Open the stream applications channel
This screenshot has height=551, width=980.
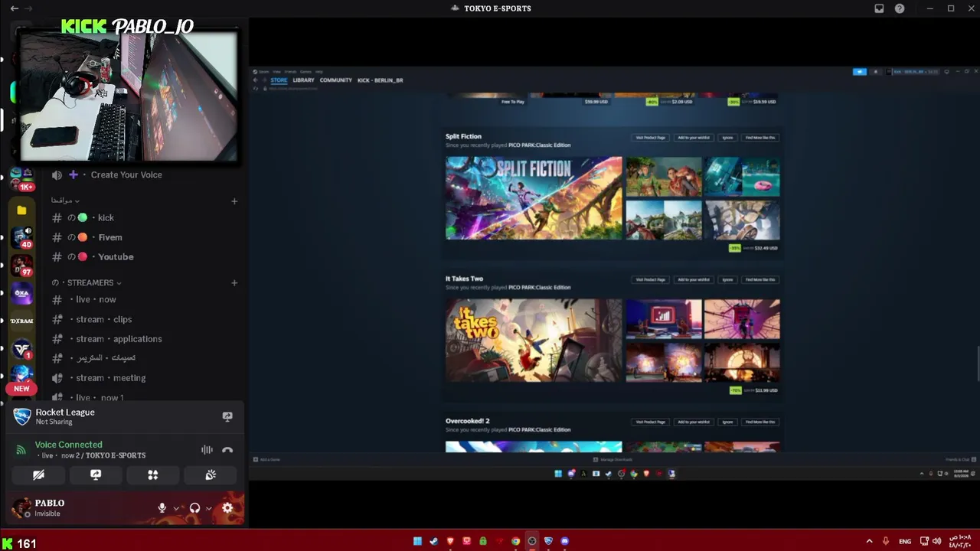click(119, 339)
